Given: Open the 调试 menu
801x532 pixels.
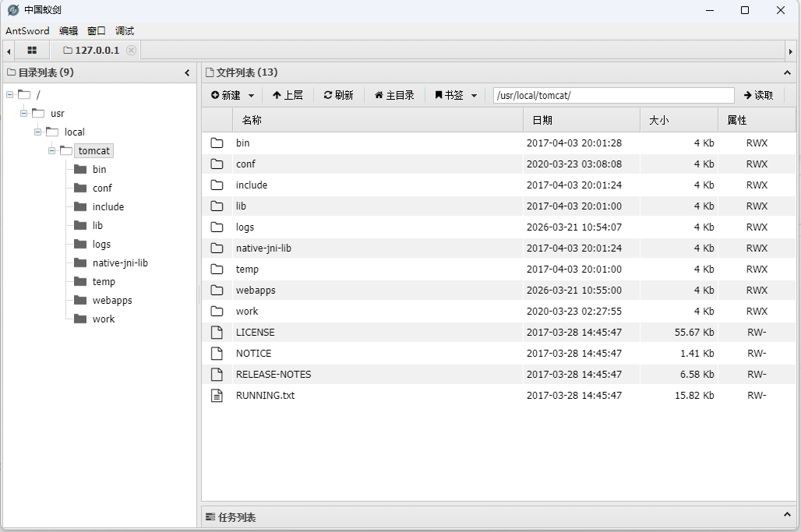Looking at the screenshot, I should pyautogui.click(x=125, y=31).
